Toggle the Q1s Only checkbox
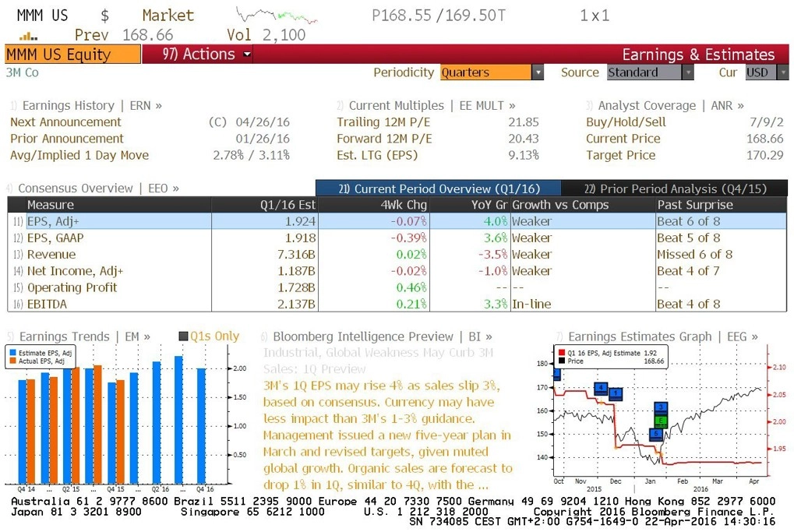 [184, 336]
